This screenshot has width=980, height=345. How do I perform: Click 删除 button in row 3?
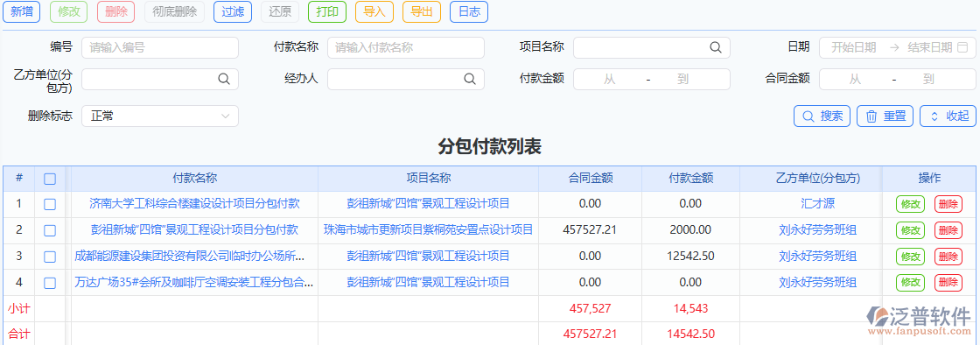pos(948,257)
